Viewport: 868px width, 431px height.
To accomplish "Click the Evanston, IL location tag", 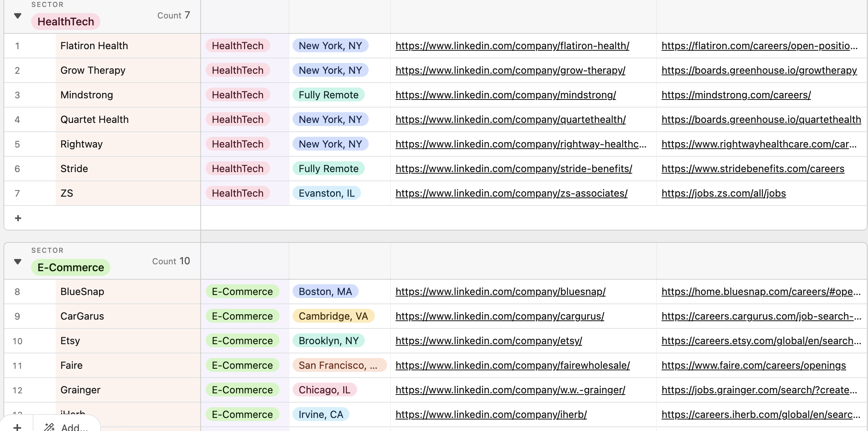I will coord(327,193).
